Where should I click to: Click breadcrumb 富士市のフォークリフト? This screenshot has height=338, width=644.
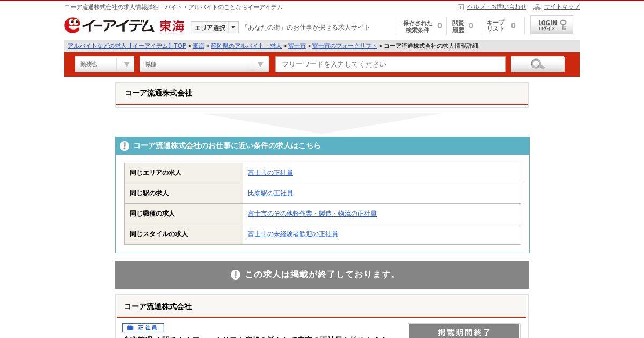point(345,46)
